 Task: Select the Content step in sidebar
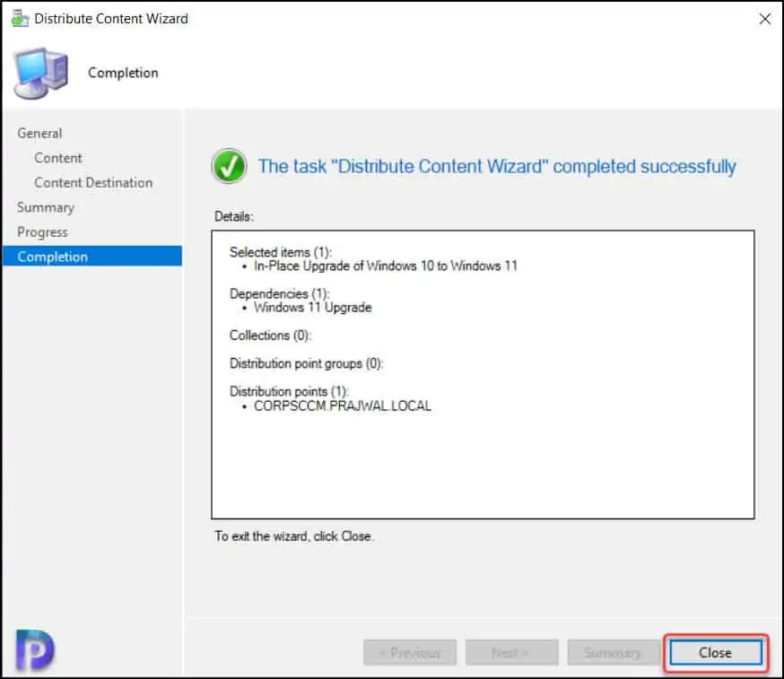pos(58,158)
